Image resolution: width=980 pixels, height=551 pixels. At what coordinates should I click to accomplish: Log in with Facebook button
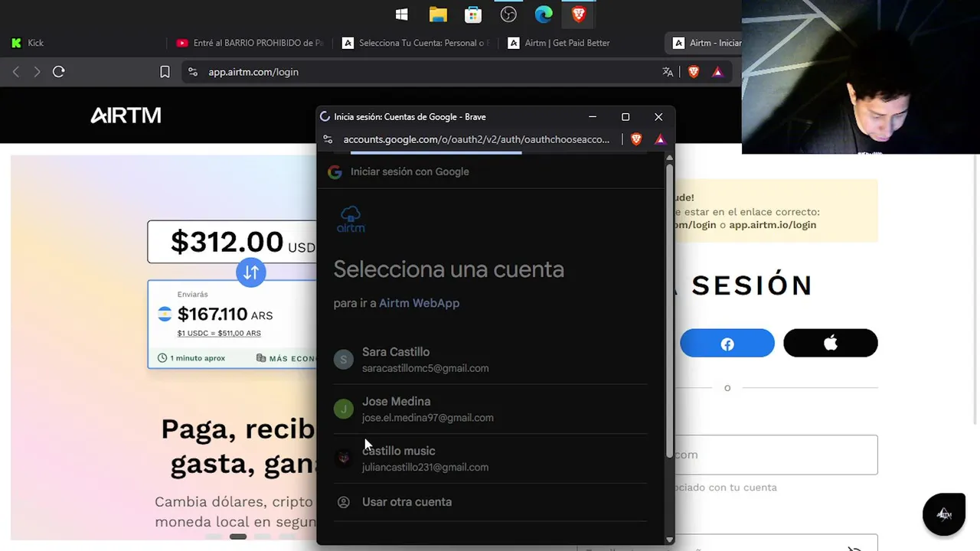727,343
